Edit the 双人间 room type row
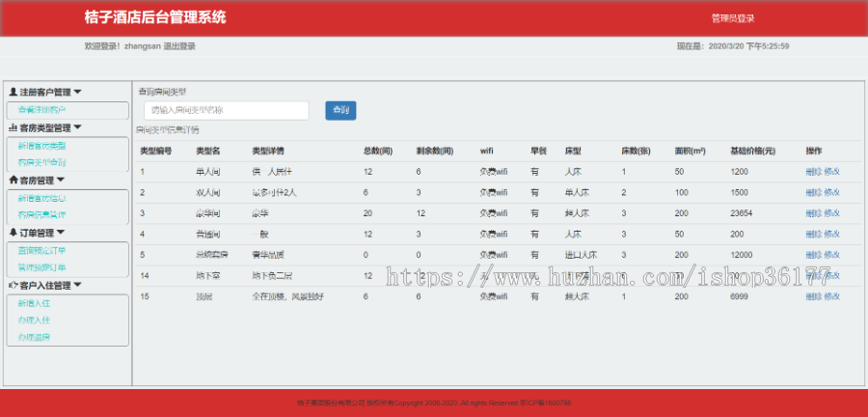The image size is (868, 418). (x=832, y=192)
